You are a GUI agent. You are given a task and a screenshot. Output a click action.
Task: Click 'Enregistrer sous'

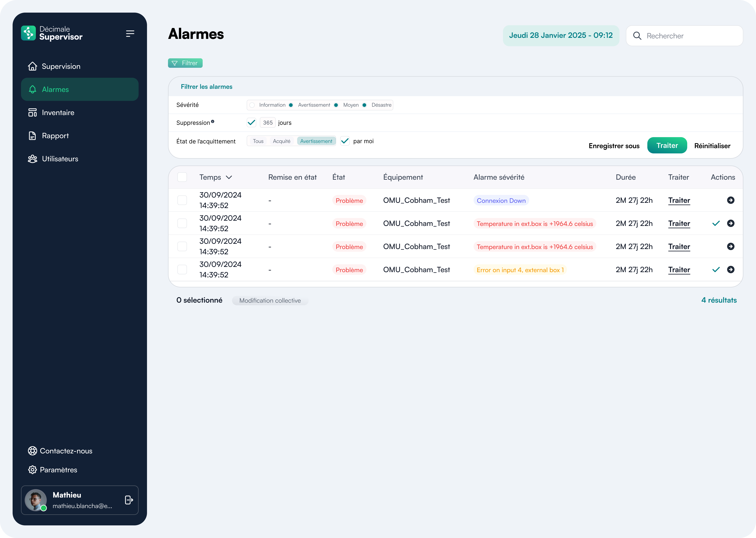click(x=614, y=146)
